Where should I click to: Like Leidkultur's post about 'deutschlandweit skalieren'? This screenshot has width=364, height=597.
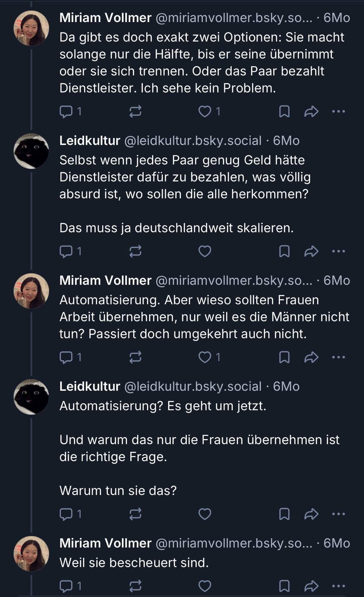205,251
